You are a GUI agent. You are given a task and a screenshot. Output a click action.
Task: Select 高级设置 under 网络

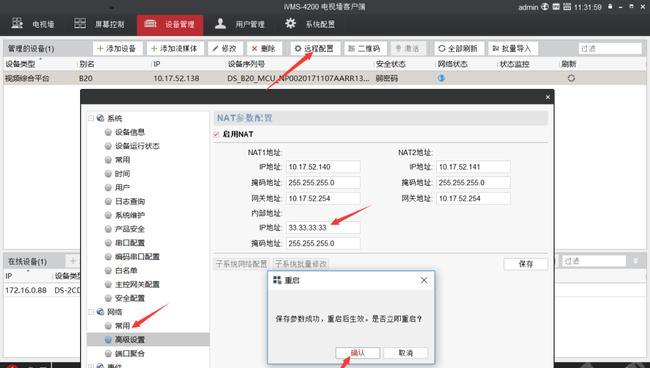pos(148,339)
